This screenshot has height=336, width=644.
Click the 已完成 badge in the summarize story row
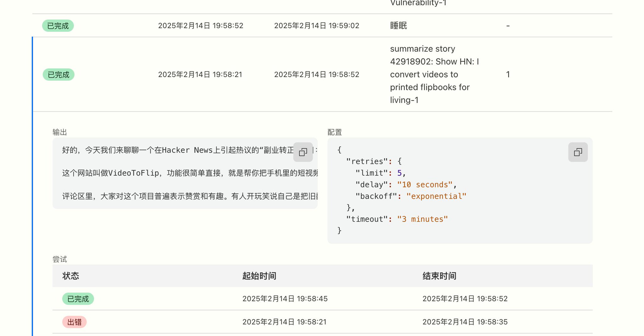click(58, 75)
